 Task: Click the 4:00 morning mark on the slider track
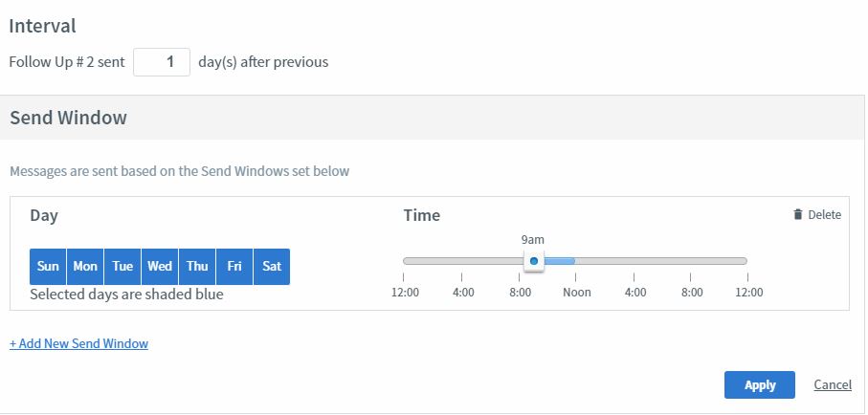pyautogui.click(x=461, y=261)
